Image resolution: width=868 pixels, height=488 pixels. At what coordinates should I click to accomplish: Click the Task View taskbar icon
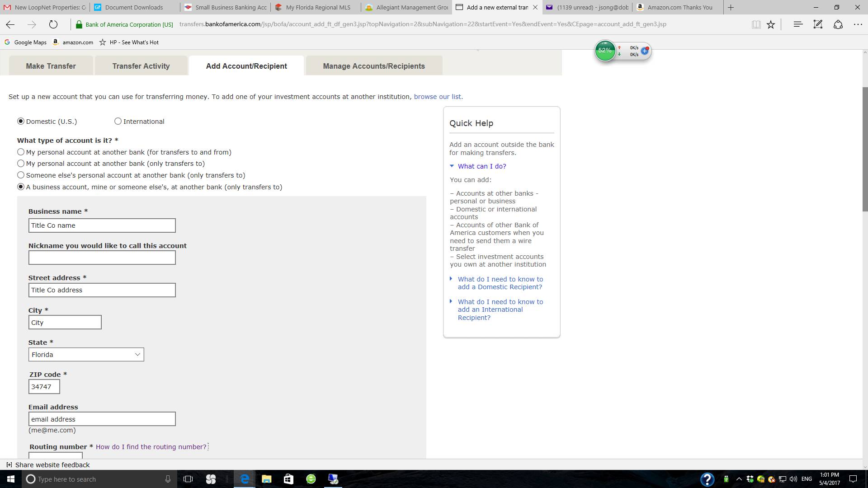click(x=188, y=479)
